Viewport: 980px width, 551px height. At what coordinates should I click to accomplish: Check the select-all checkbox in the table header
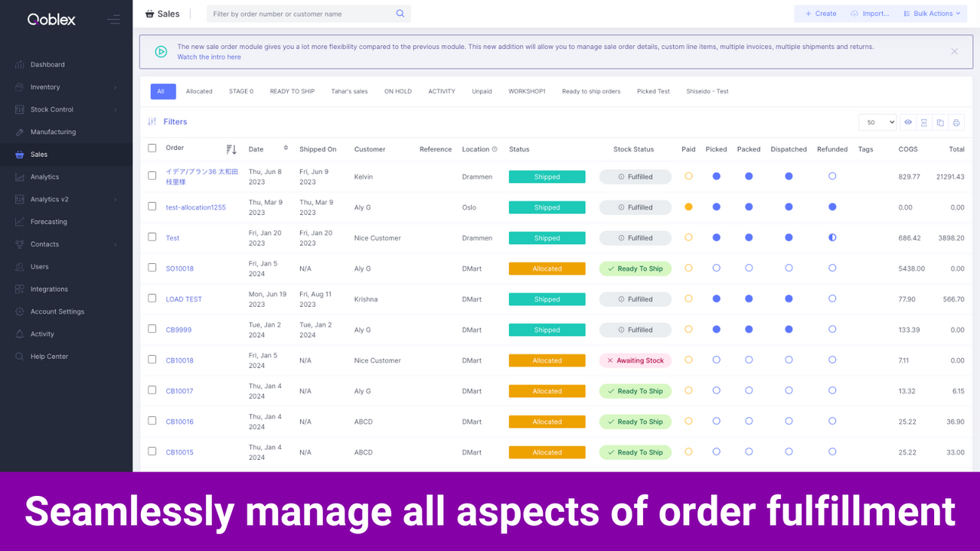point(152,148)
